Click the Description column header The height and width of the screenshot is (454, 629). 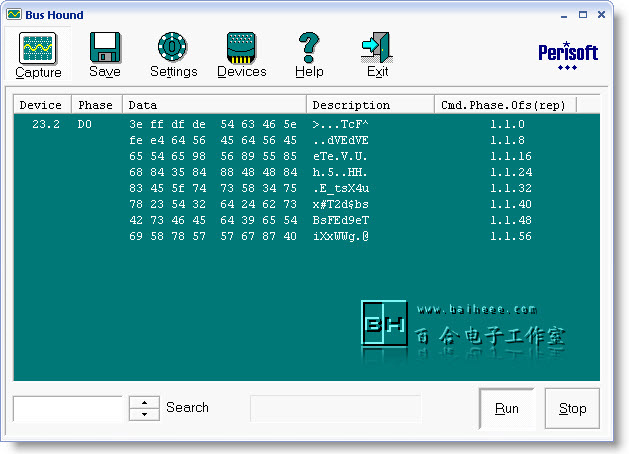tap(370, 105)
